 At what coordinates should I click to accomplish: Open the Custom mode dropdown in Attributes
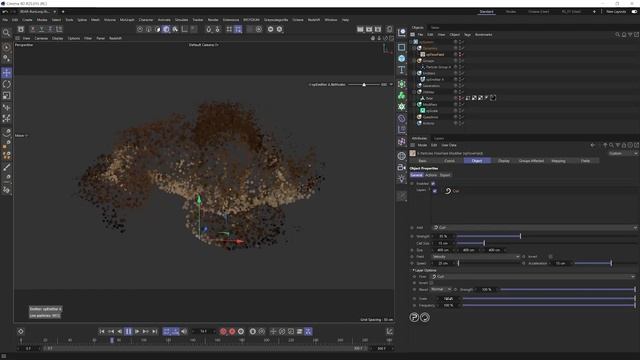pos(623,153)
